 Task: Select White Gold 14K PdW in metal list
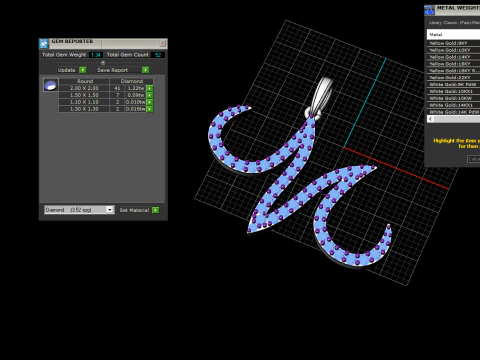[x=453, y=112]
